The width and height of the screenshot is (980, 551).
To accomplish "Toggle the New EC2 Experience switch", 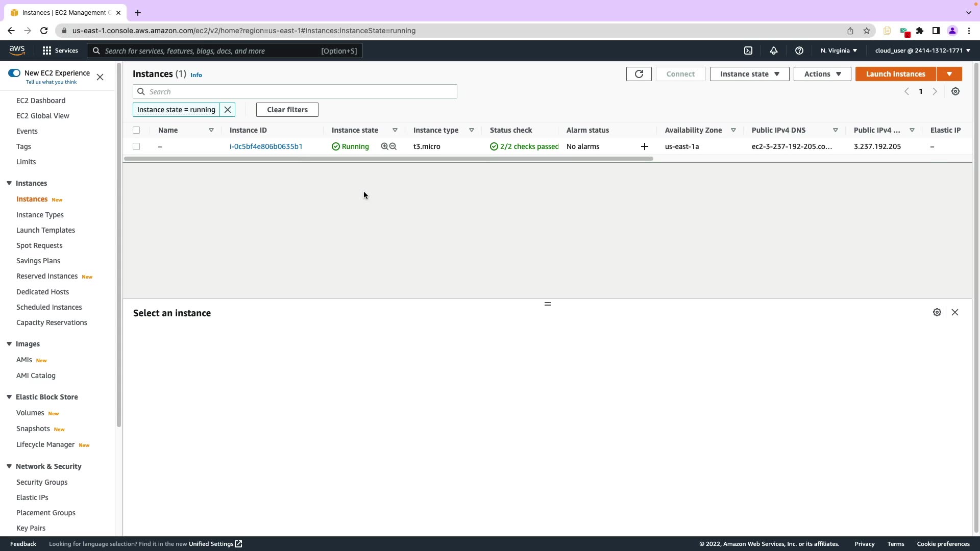I will tap(14, 73).
